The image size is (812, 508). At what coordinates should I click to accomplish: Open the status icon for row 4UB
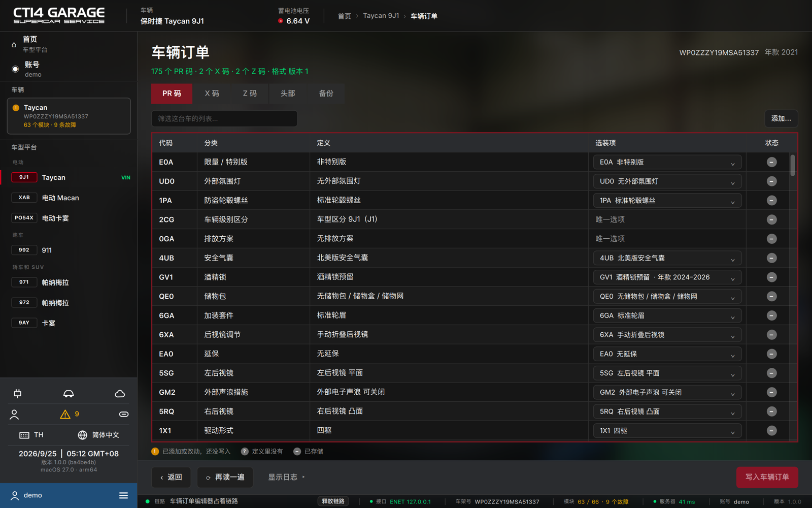pos(771,258)
